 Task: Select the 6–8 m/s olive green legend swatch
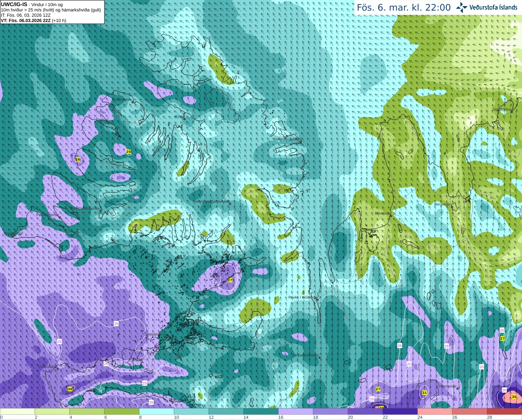pos(122,411)
